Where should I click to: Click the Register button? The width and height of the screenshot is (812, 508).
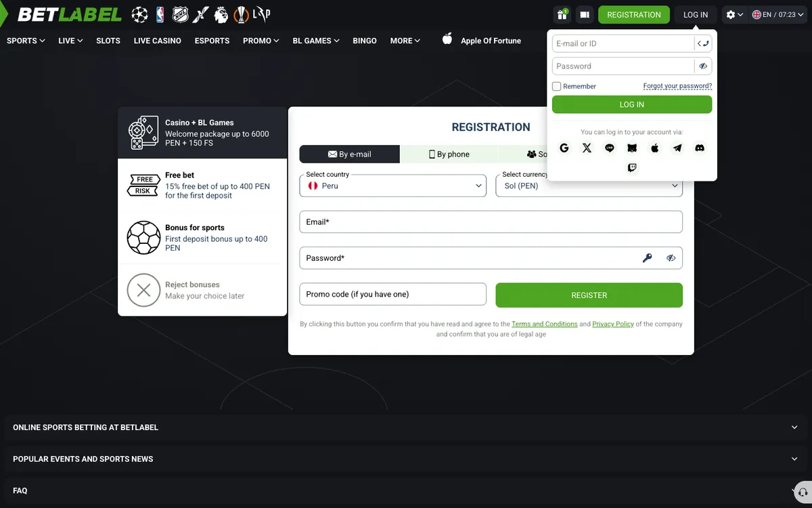click(589, 295)
